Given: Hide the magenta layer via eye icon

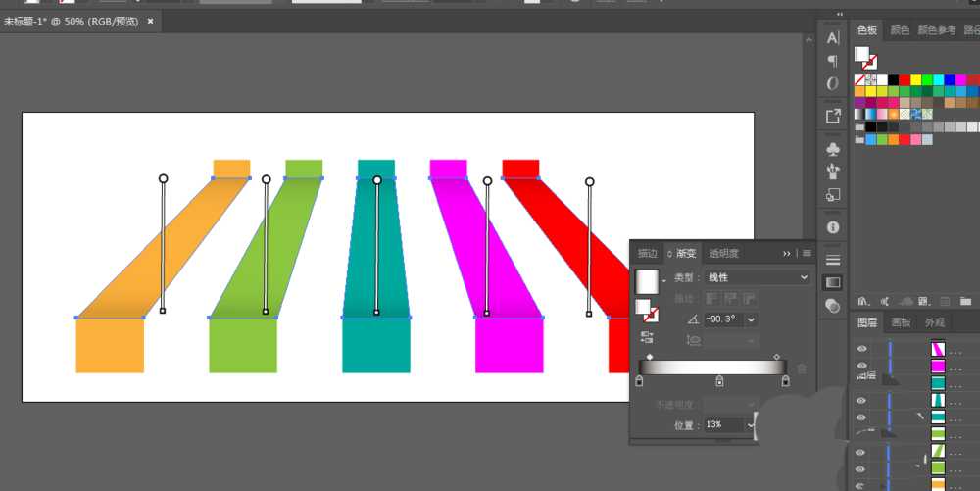Looking at the screenshot, I should [861, 366].
